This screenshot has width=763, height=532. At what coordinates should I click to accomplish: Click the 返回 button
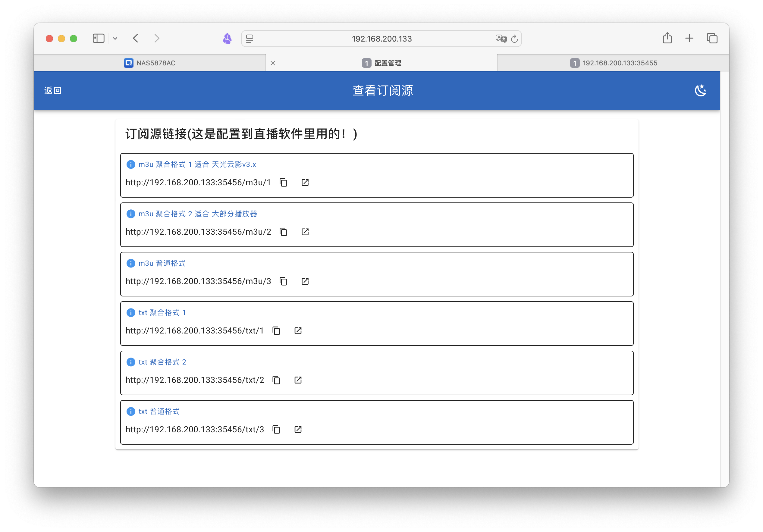point(52,90)
